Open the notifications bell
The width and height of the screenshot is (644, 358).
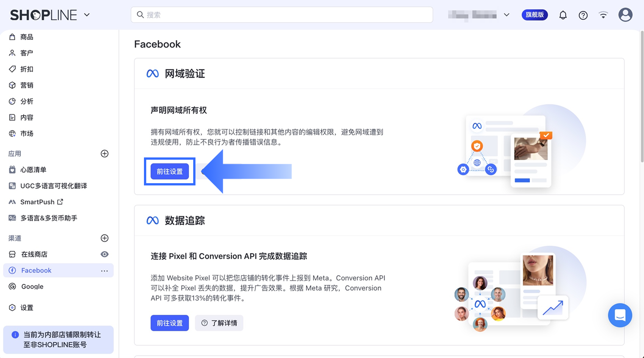pyautogui.click(x=563, y=15)
